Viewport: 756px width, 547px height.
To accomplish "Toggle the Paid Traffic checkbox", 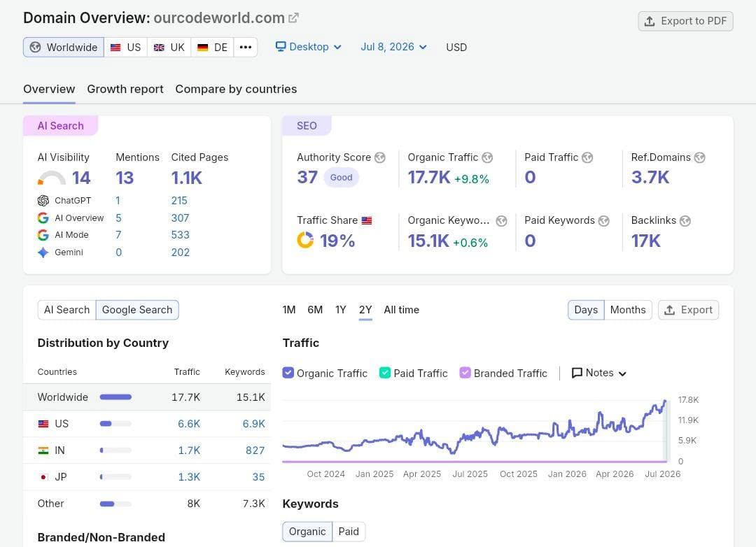I will [x=385, y=373].
